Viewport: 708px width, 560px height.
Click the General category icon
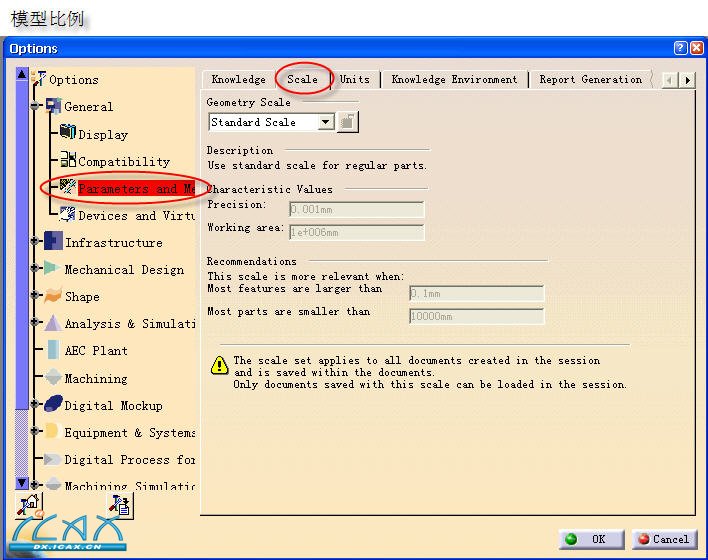tap(53, 106)
